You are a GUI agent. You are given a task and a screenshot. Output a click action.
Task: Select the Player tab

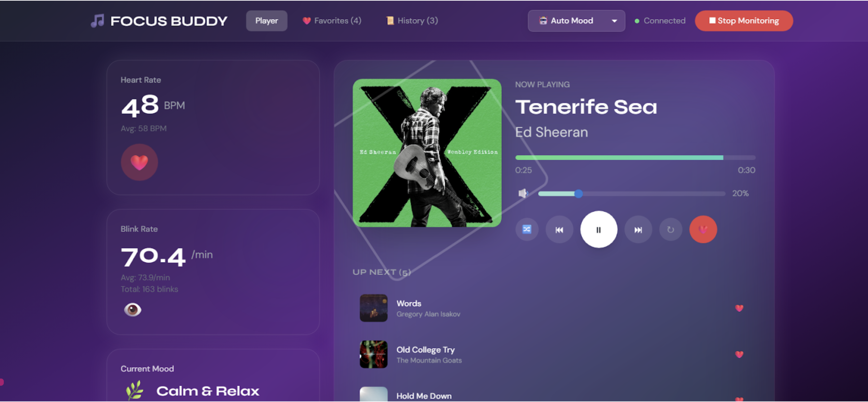[x=267, y=21]
